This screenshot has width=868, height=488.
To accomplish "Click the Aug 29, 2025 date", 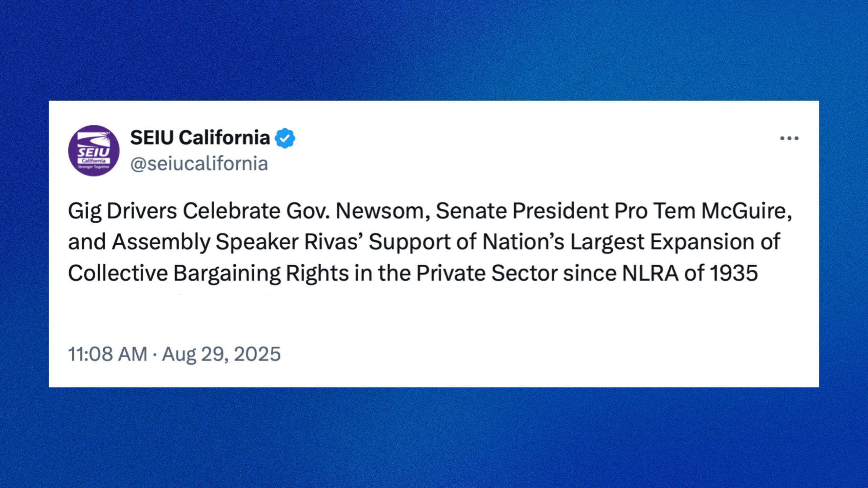I will click(221, 354).
